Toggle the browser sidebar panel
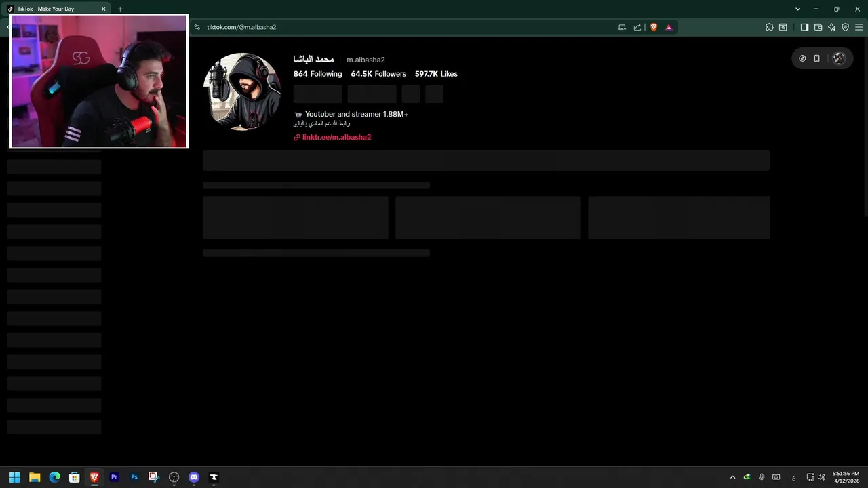 pyautogui.click(x=804, y=27)
